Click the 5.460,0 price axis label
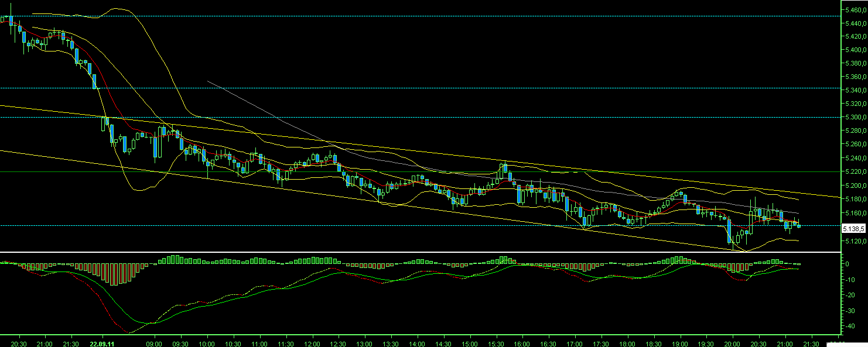 click(853, 9)
